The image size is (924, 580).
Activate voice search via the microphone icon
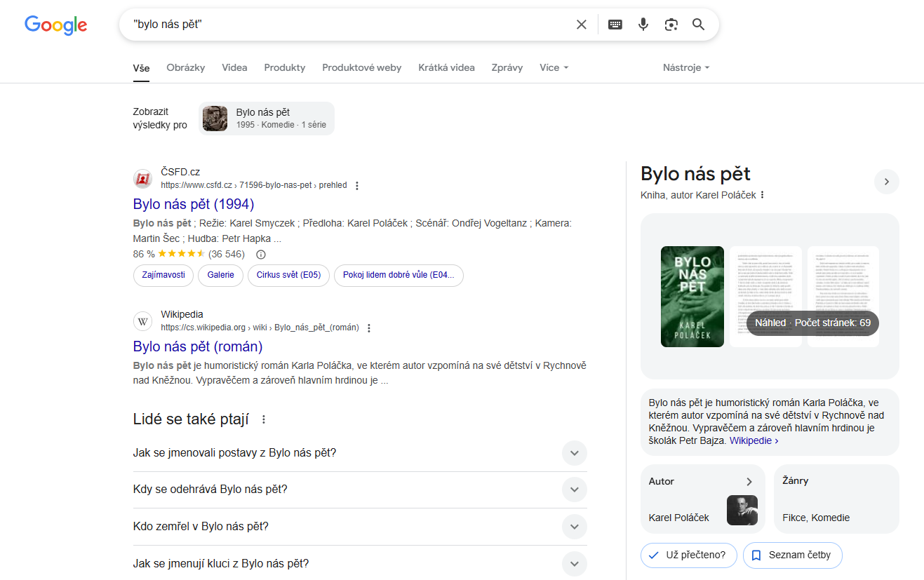click(x=643, y=24)
